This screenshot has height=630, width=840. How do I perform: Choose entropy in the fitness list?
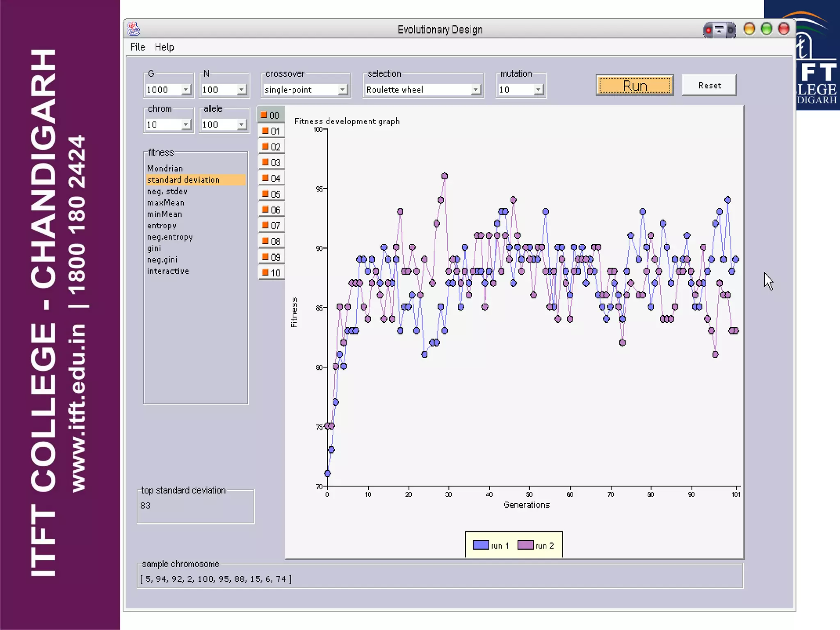coord(162,226)
